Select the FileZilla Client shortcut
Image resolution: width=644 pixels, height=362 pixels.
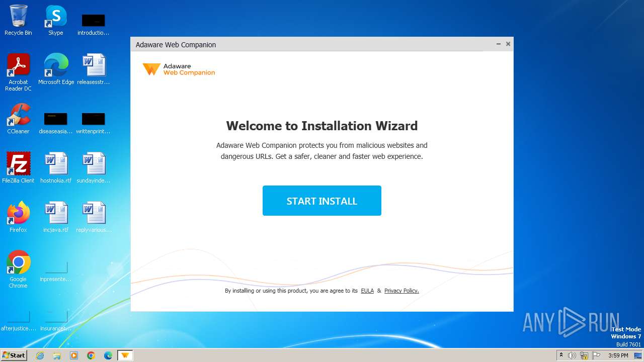click(18, 168)
